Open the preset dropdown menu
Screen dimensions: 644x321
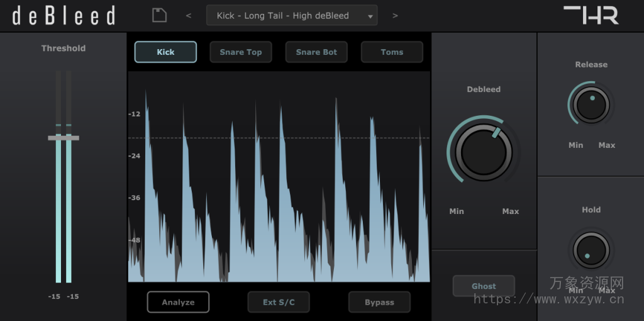(283, 16)
